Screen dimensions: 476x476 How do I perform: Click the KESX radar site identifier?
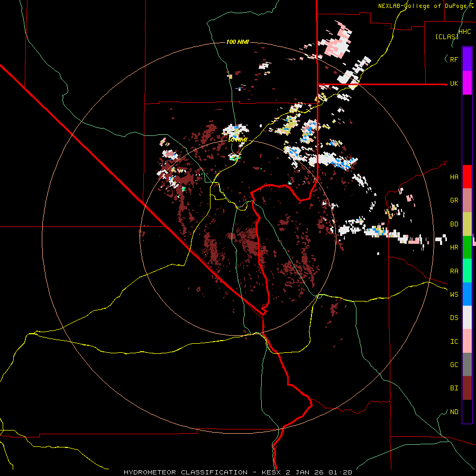[x=272, y=472]
